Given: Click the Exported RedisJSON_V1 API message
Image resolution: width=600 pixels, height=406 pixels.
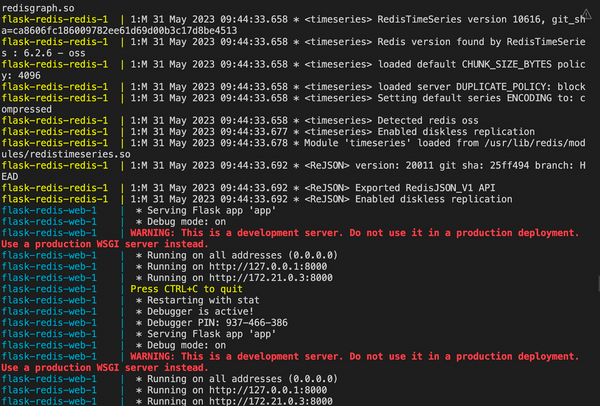Looking at the screenshot, I should 425,188.
